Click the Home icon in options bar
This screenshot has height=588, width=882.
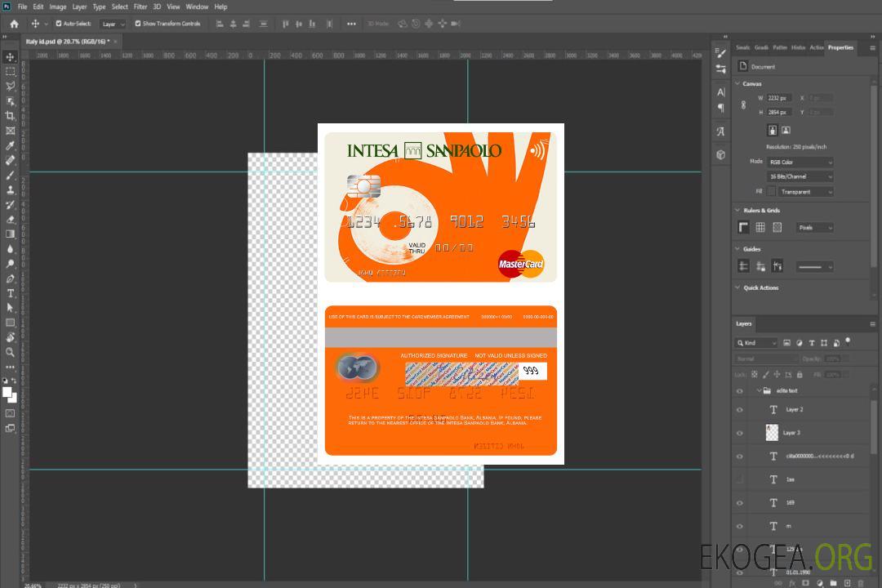point(14,24)
